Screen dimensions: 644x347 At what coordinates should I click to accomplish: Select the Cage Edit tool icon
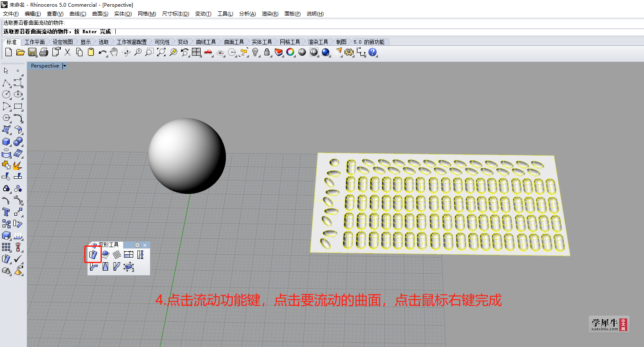[x=129, y=266]
